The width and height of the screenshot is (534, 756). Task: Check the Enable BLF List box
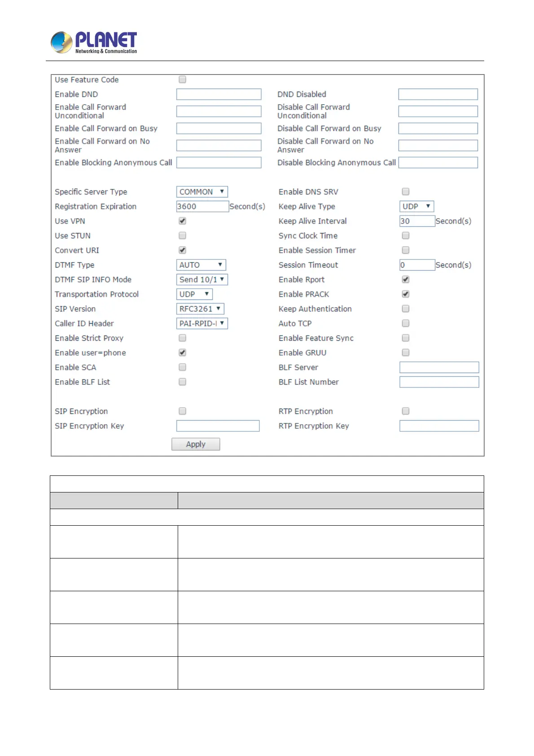(183, 382)
